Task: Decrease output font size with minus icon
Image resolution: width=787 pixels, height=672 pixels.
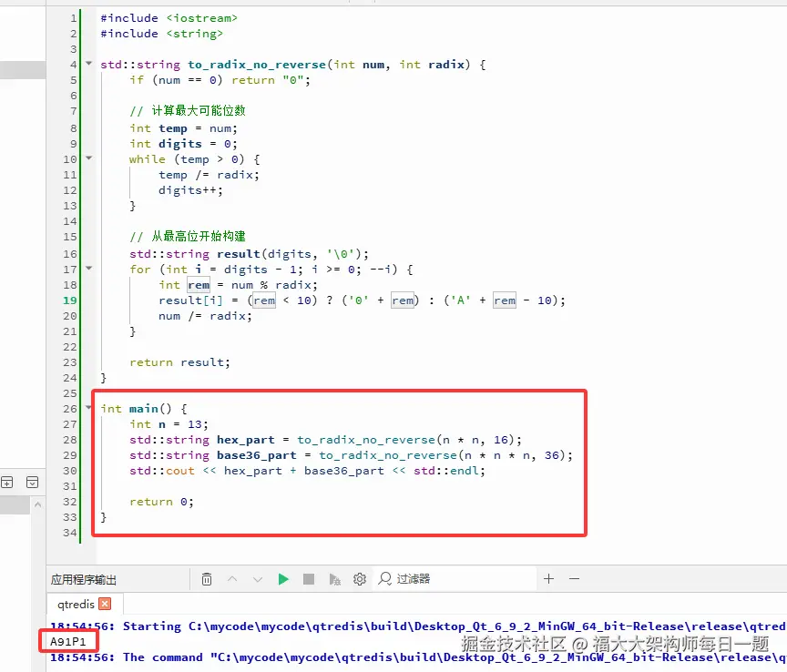Action: point(574,578)
